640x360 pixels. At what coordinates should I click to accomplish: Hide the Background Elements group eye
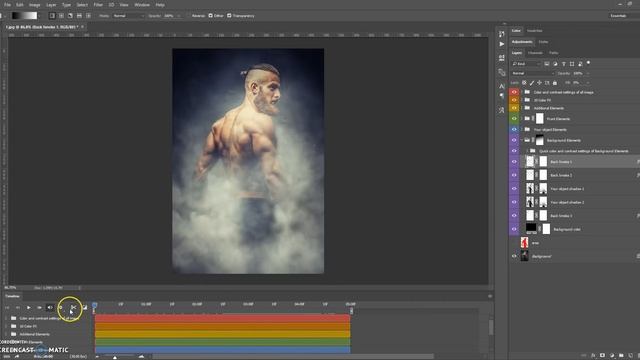514,140
